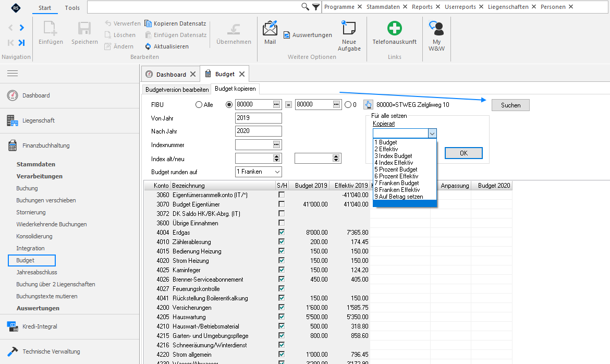Screen dimensions: 610x364
Task: Navigate to previous record arrow
Action: 10,28
